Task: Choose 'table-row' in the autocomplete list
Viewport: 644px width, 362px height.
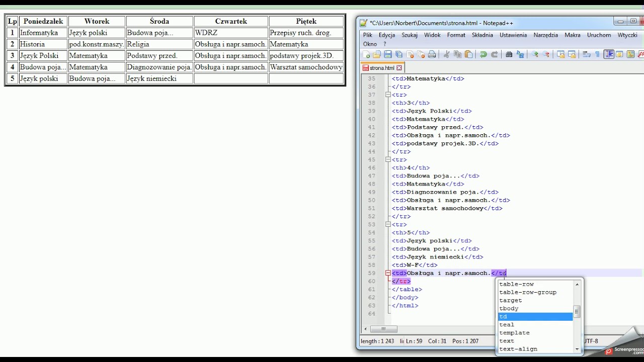Action: click(535, 284)
